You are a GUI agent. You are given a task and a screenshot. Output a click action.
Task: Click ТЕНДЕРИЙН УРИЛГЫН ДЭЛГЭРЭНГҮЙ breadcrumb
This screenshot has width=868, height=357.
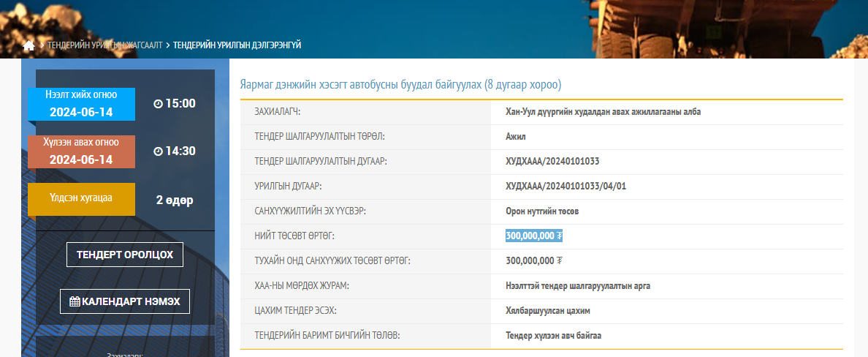237,45
